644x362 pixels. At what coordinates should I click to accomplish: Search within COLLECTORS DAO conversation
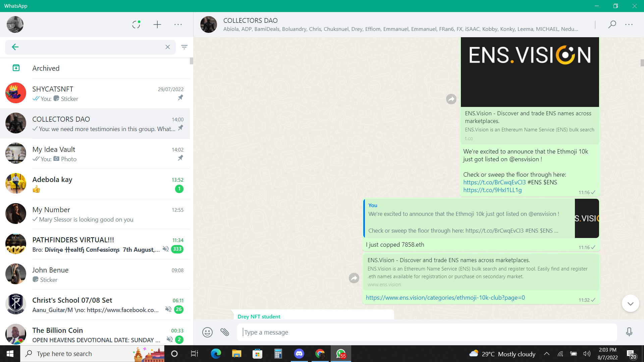point(612,24)
